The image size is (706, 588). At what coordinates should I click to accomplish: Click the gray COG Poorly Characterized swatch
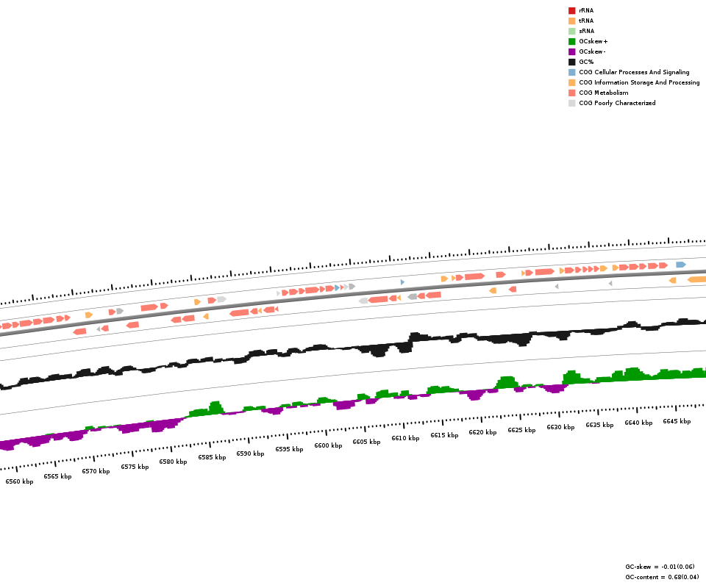(x=571, y=103)
